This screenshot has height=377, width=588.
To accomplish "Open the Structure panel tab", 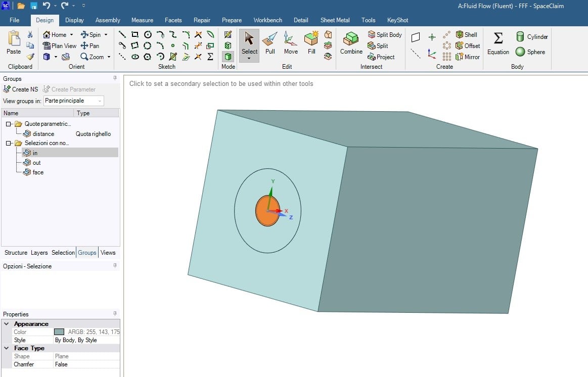I will click(x=16, y=253).
